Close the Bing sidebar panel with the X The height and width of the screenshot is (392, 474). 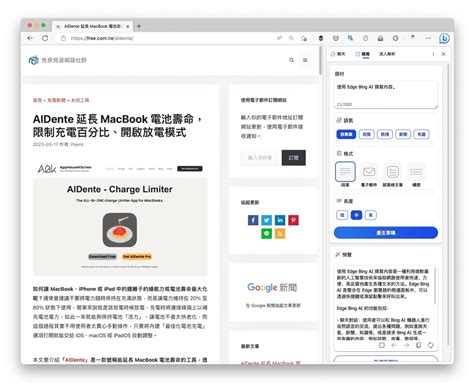pos(443,54)
